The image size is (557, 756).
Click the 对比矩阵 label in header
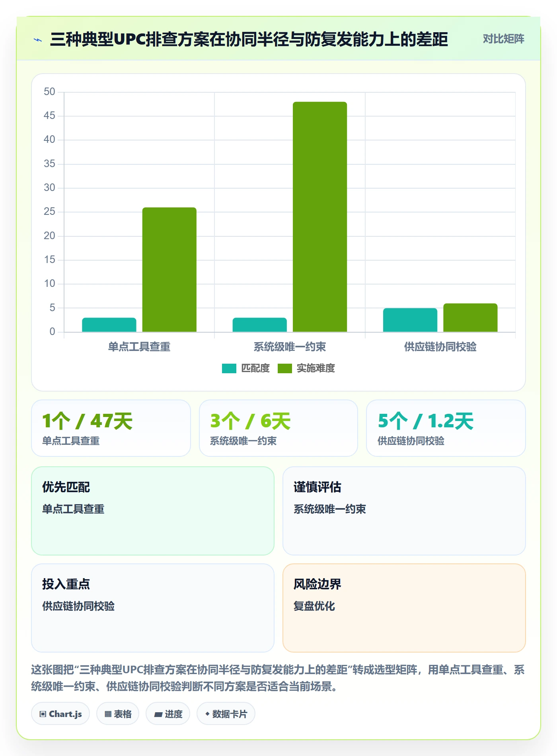coord(503,39)
